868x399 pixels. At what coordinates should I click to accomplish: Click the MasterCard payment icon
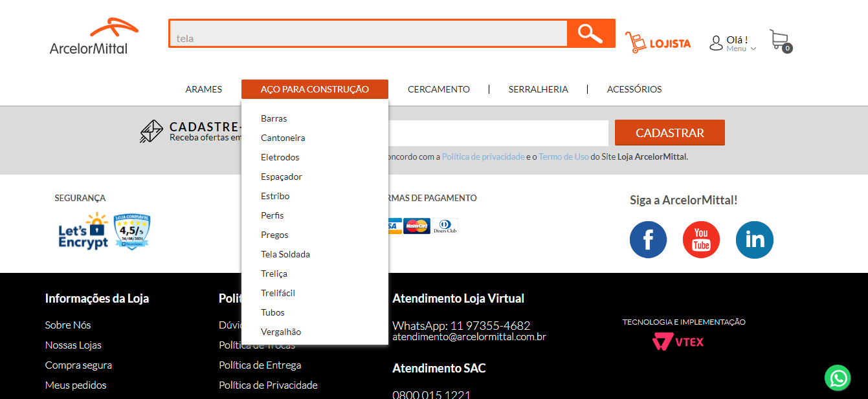coord(417,226)
